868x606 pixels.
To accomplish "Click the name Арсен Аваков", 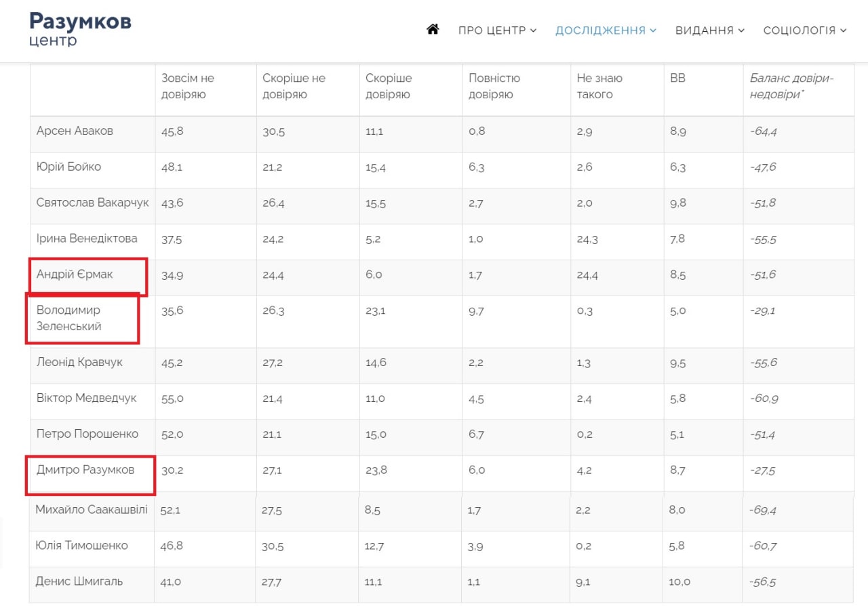I will point(75,131).
